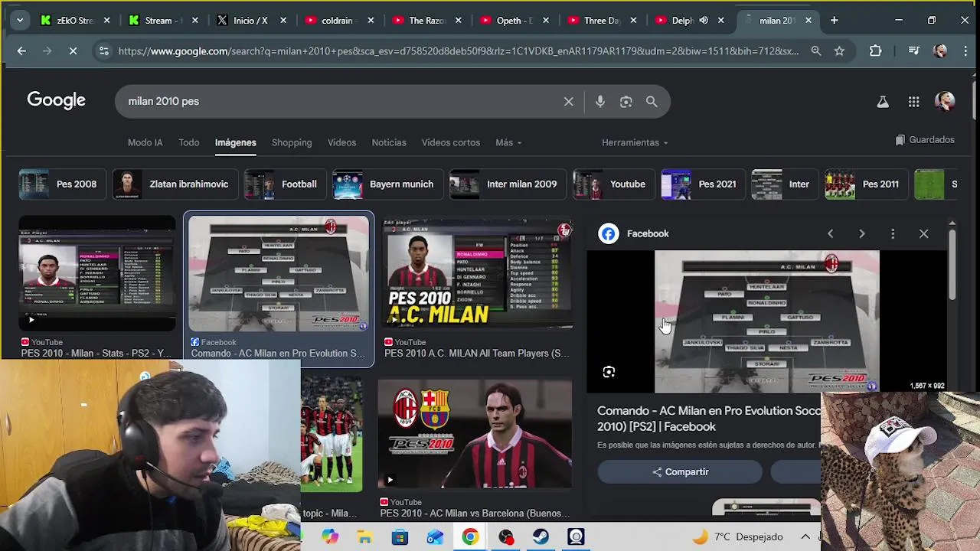Open the Chrome extensions menu
The height and width of the screenshot is (551, 980).
click(875, 51)
